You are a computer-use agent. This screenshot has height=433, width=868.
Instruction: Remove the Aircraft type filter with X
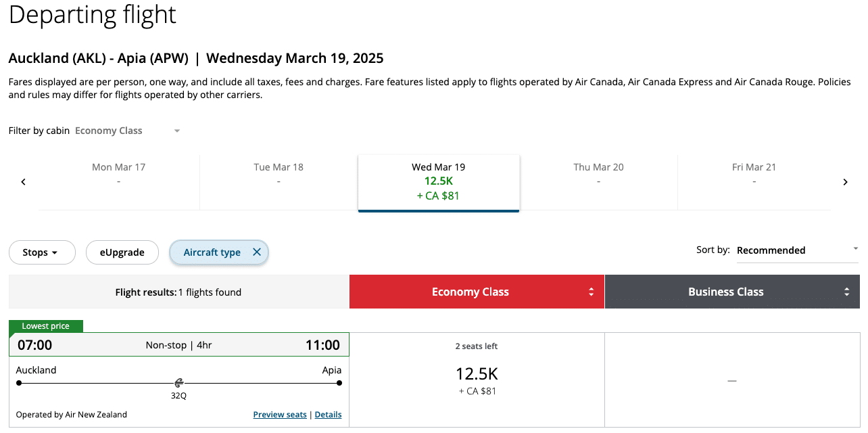[257, 252]
